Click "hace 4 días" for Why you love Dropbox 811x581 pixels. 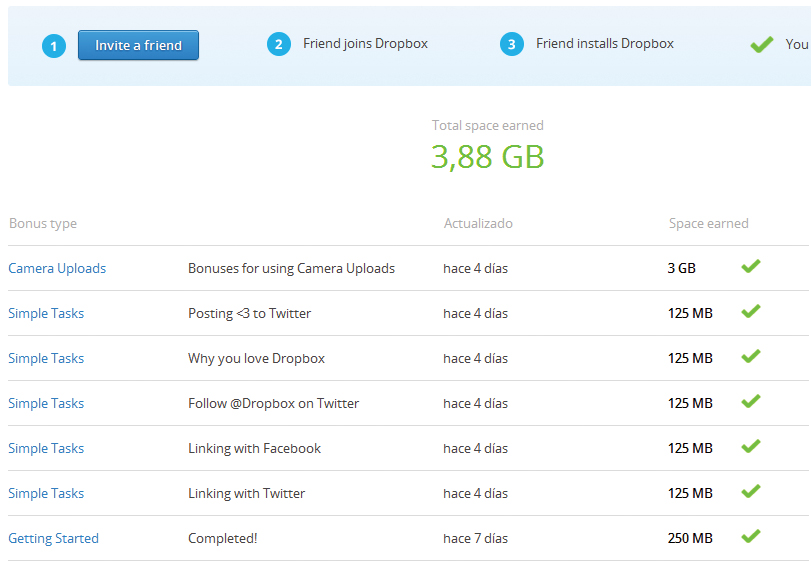coord(475,359)
